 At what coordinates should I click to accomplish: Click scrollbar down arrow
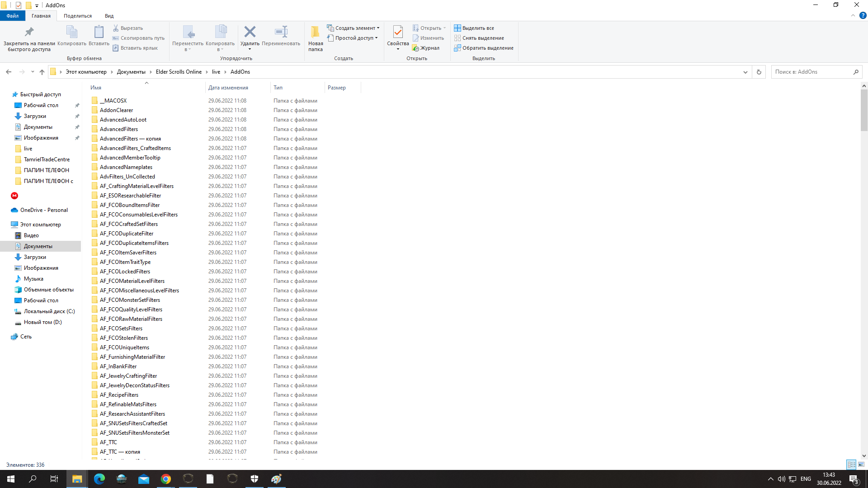tap(864, 456)
